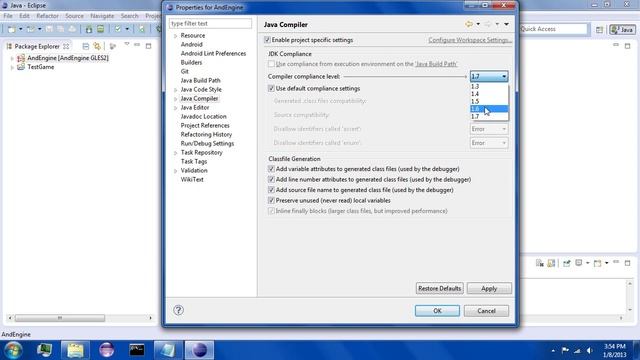Open the dialog view menu dropdown arrow
This screenshot has width=640, height=360.
pyautogui.click(x=507, y=24)
